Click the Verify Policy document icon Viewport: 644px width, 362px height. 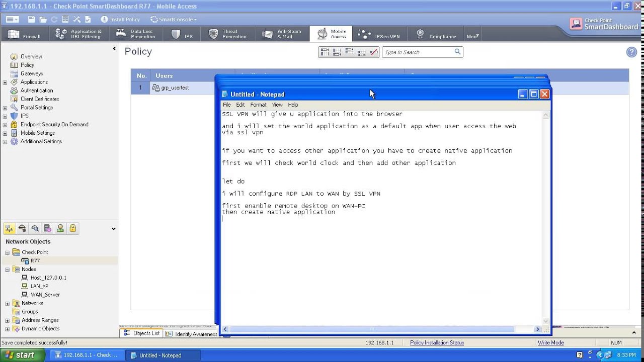88,19
